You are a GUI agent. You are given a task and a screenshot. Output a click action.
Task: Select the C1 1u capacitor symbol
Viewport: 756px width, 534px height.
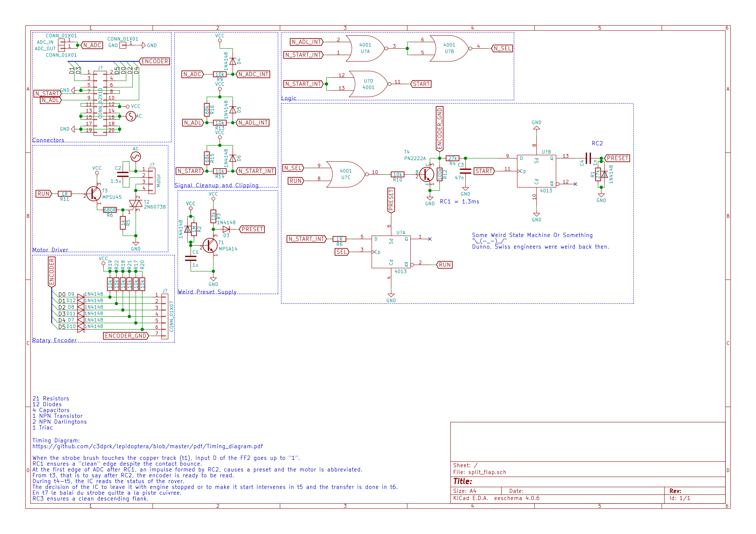point(191,258)
